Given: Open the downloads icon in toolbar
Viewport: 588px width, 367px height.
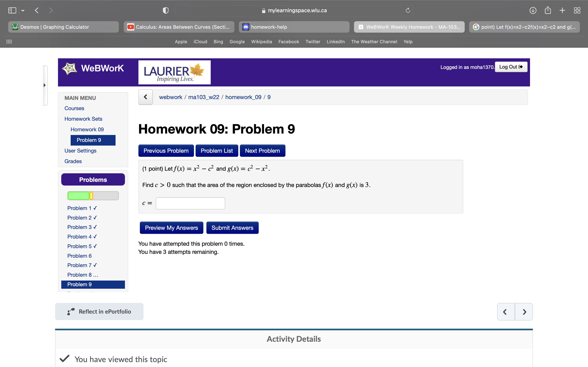Looking at the screenshot, I should (x=533, y=10).
